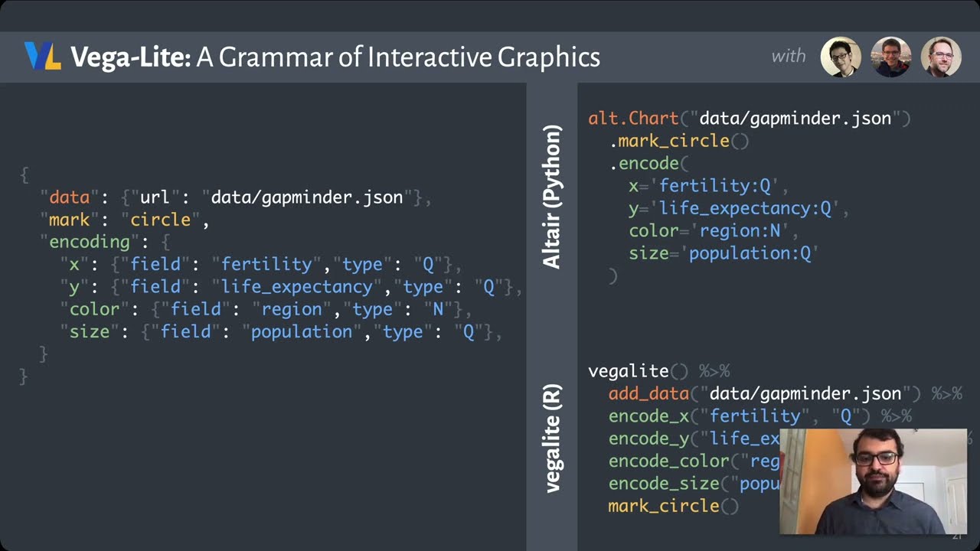
Task: Click the R 'mark_circle()' line
Action: coord(674,506)
